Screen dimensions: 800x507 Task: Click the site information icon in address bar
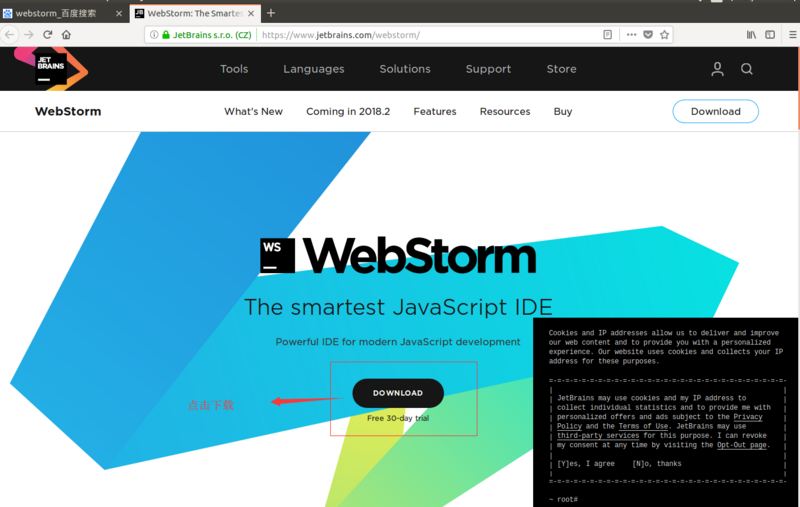(154, 35)
